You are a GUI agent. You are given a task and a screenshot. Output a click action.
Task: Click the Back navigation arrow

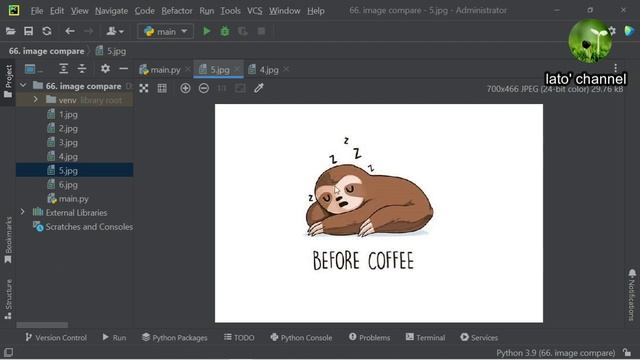click(70, 31)
